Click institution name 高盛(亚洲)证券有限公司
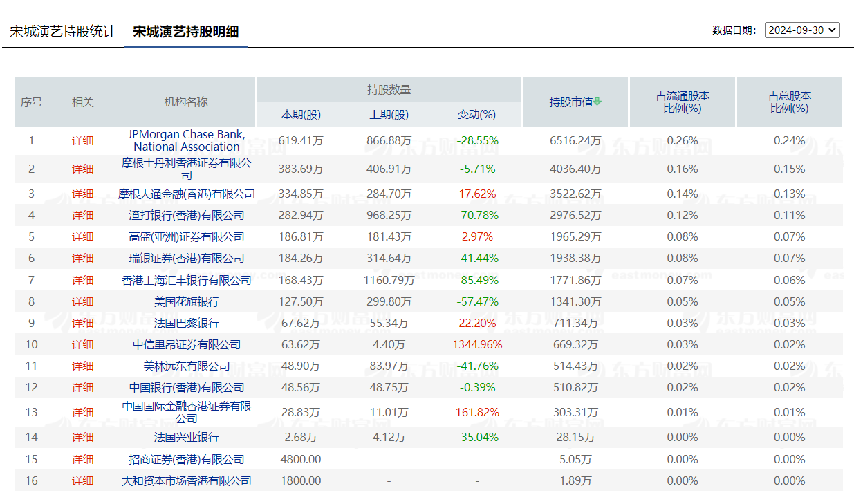 point(187,236)
